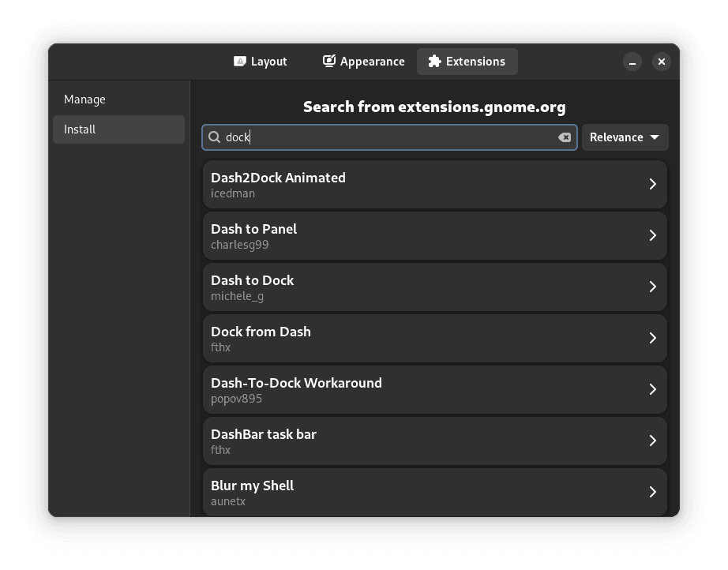This screenshot has height=570, width=728.
Task: Expand Dash to Panel details chevron
Action: (652, 235)
